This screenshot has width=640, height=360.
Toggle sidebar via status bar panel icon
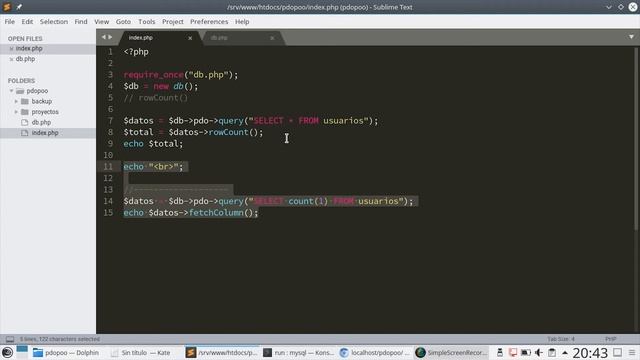[10, 339]
